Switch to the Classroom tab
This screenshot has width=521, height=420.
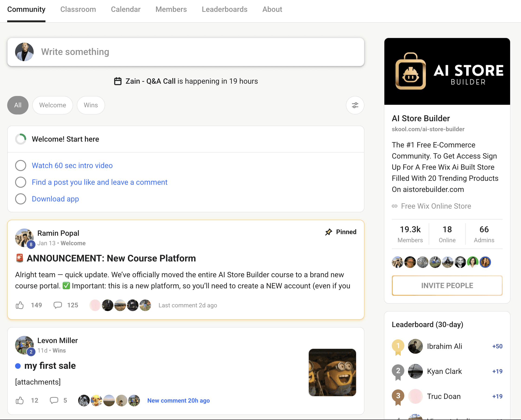(78, 10)
